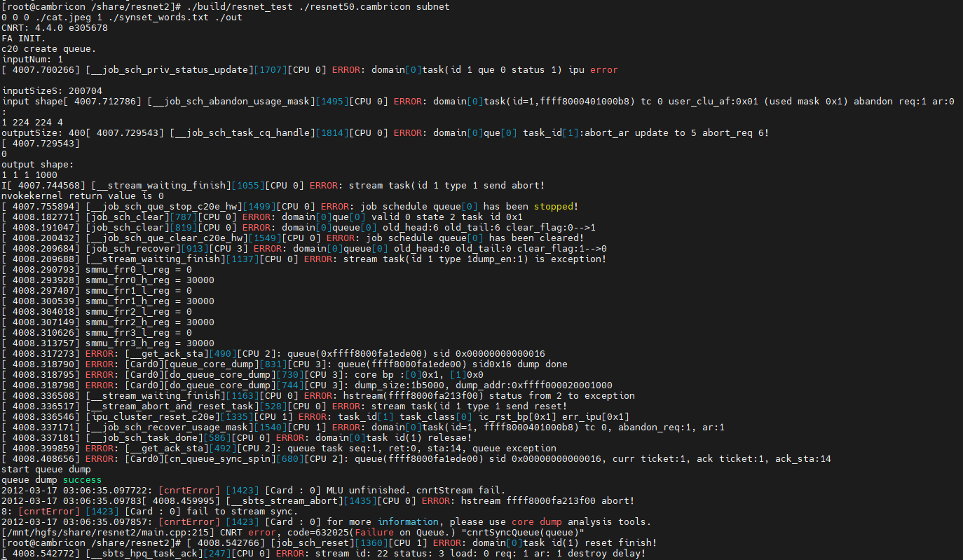
Task: Click the CNRT: 4.4.0 e305678 version line
Action: [x=54, y=27]
